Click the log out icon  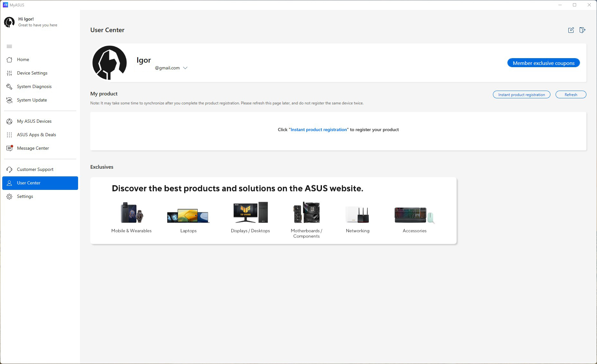(582, 30)
